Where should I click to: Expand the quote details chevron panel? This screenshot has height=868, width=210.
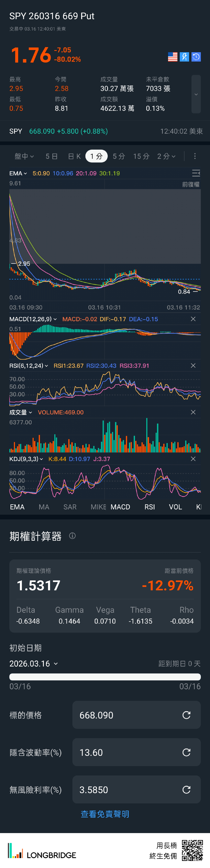click(x=196, y=94)
